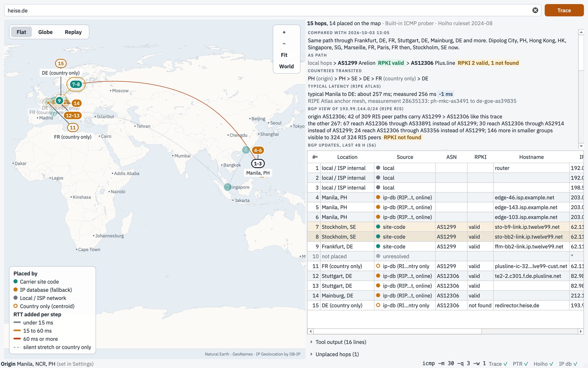Select the hop 7 Stockholm row
588x368 pixels.
pos(445,227)
